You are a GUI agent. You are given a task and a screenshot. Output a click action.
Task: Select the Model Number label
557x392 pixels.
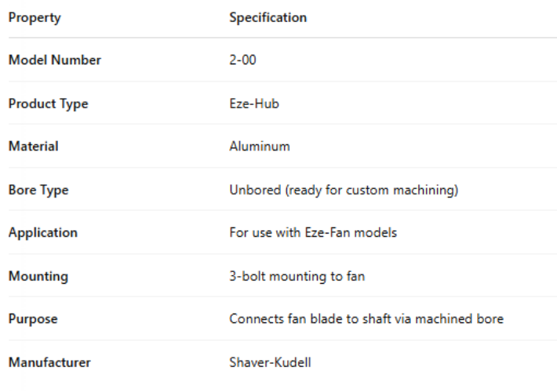pos(55,60)
